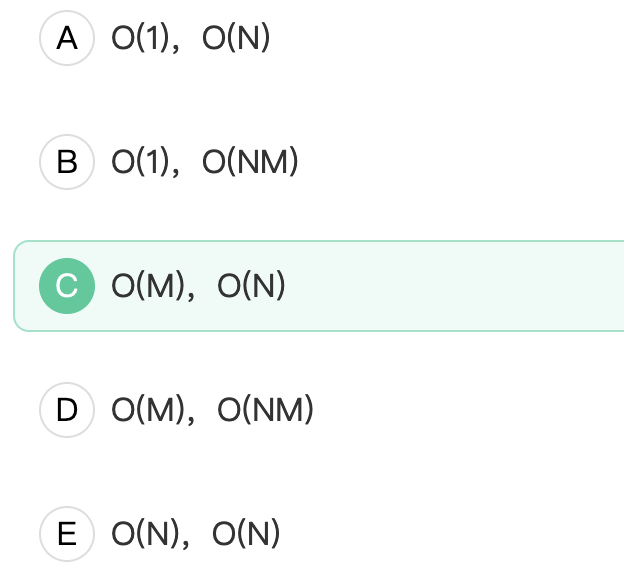Click the O(M) part of option C
This screenshot has height=570, width=624.
click(x=148, y=286)
